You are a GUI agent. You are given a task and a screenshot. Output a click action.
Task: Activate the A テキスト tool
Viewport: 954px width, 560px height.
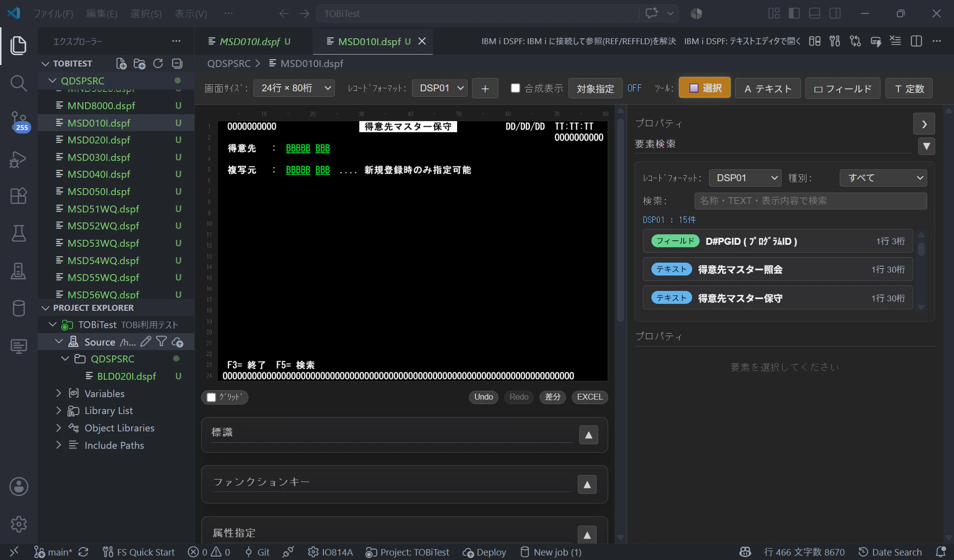[x=768, y=88]
